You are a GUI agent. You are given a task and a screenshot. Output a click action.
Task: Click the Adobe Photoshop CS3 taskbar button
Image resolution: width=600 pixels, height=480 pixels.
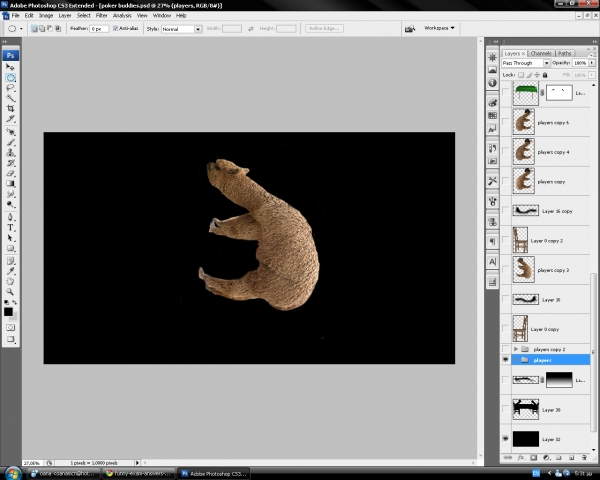(214, 473)
